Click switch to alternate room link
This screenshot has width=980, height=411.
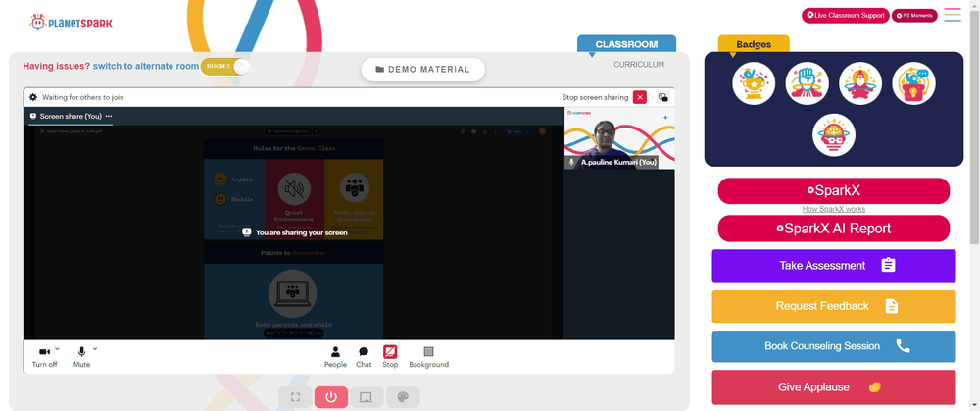146,66
